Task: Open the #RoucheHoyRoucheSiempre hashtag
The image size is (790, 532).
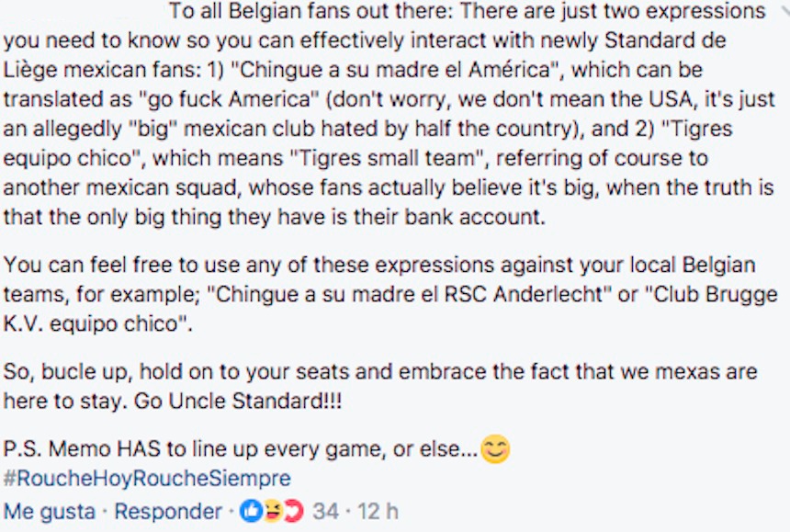Action: (x=147, y=479)
